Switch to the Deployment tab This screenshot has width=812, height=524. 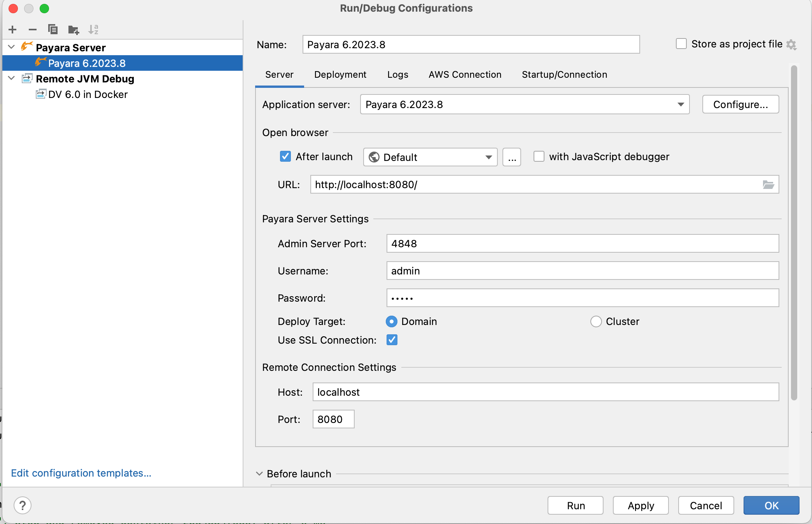point(340,75)
